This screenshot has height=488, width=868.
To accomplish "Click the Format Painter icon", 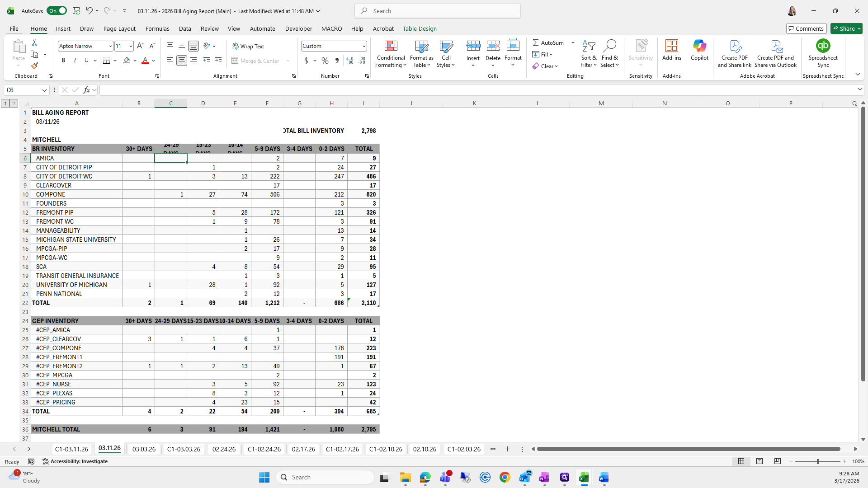I will [34, 66].
